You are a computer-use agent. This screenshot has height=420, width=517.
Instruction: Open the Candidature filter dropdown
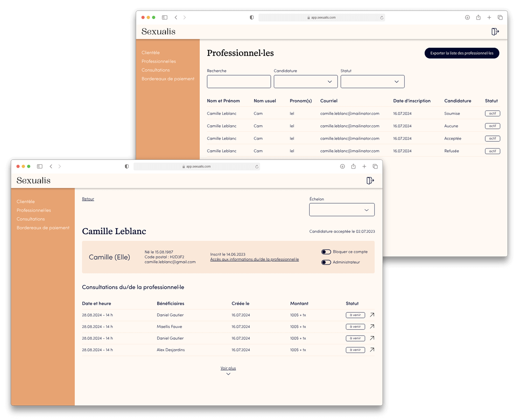(x=305, y=81)
